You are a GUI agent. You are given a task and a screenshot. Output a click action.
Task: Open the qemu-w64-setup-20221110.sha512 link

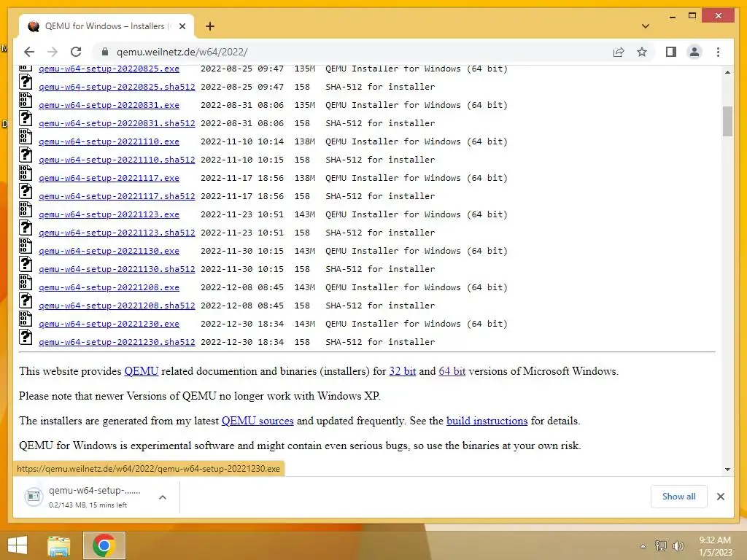pos(117,160)
